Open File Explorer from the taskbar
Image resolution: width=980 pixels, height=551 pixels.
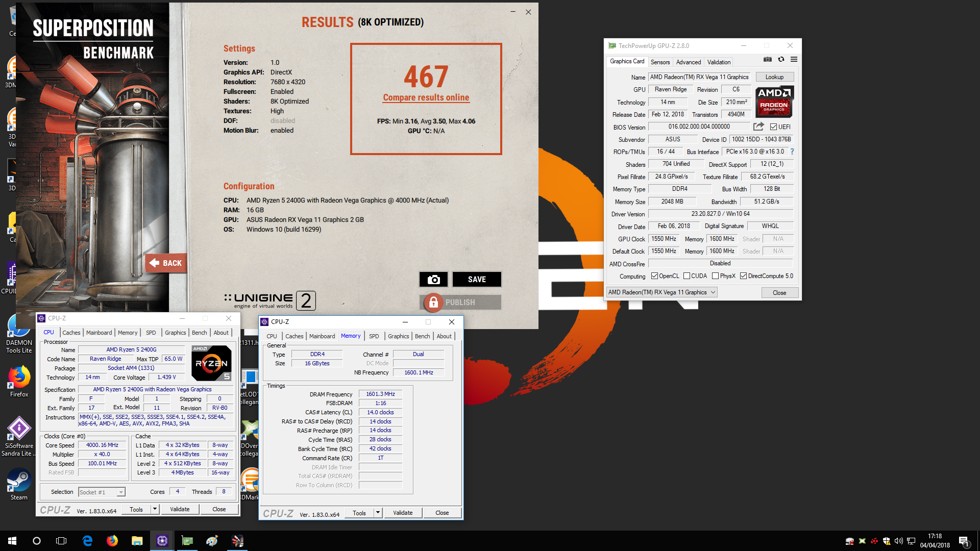coord(137,541)
